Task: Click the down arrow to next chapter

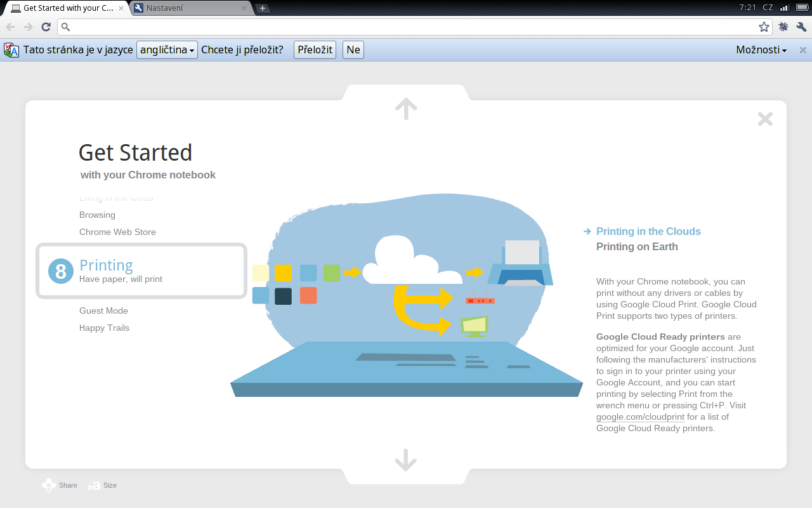Action: 406,460
